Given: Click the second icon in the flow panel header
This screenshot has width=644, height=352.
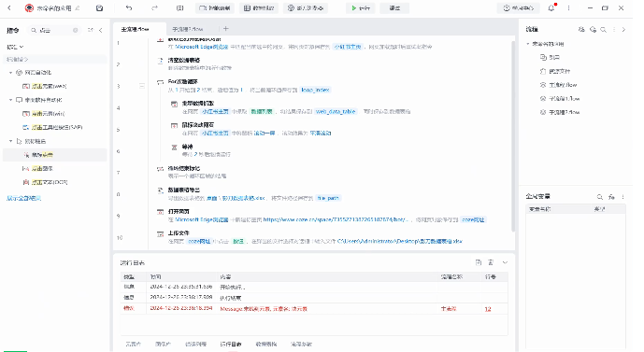Looking at the screenshot, I should (593, 30).
